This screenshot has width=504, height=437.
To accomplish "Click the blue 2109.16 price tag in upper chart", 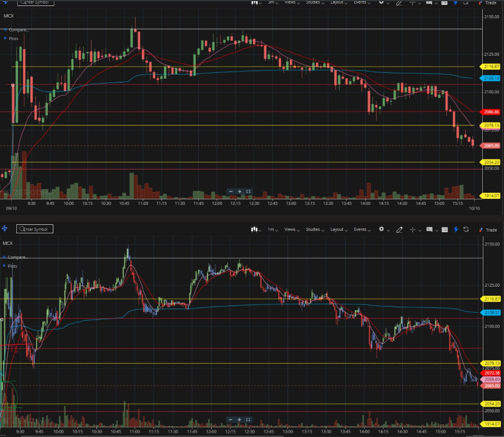I will point(490,78).
